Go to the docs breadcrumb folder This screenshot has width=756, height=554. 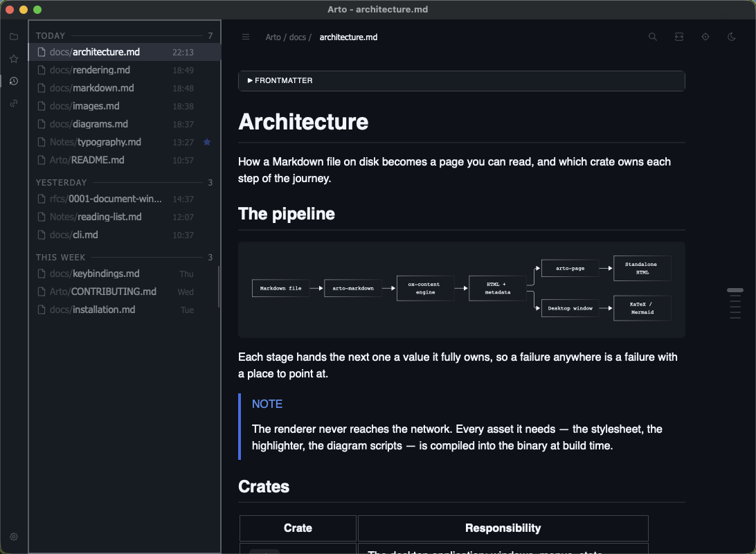[298, 37]
